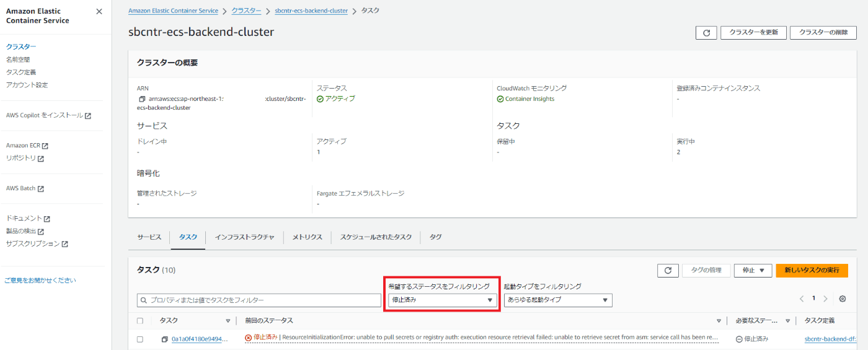
Task: Go to previous tasks page arrow
Action: coord(802,299)
